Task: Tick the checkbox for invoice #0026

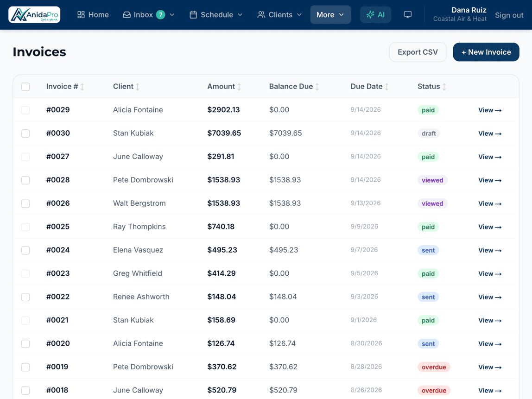Action: tap(25, 203)
